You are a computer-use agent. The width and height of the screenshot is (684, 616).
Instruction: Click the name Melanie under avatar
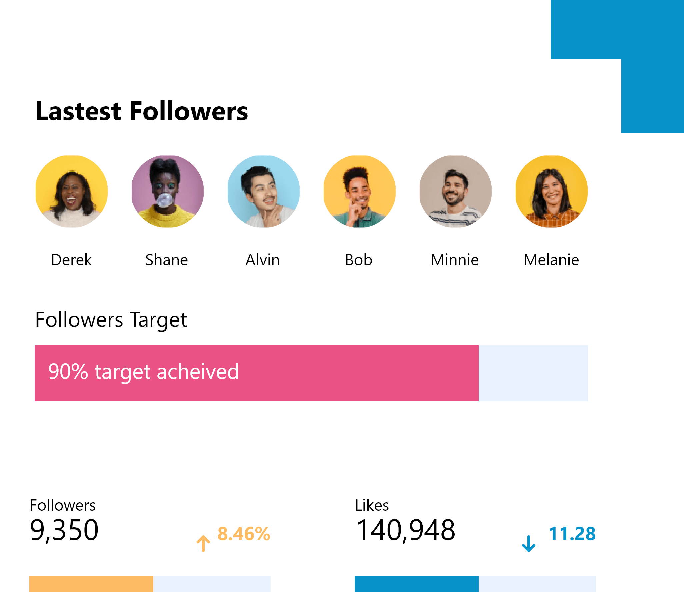551,260
